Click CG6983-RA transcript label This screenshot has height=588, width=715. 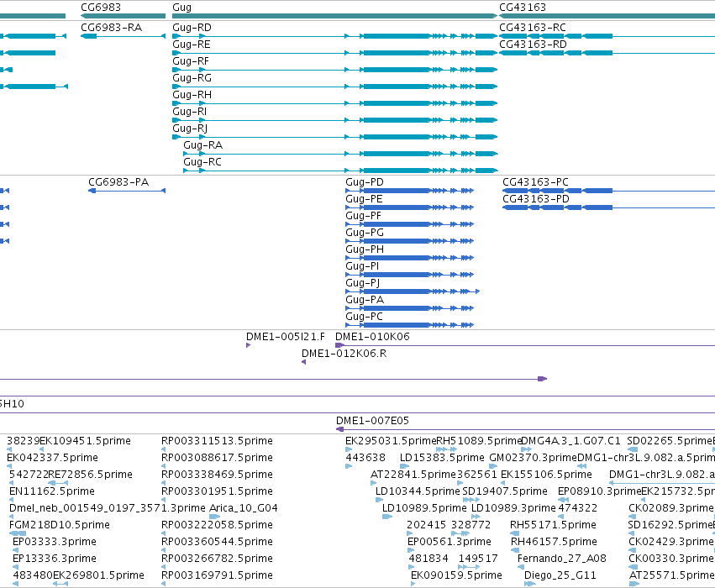(x=111, y=28)
